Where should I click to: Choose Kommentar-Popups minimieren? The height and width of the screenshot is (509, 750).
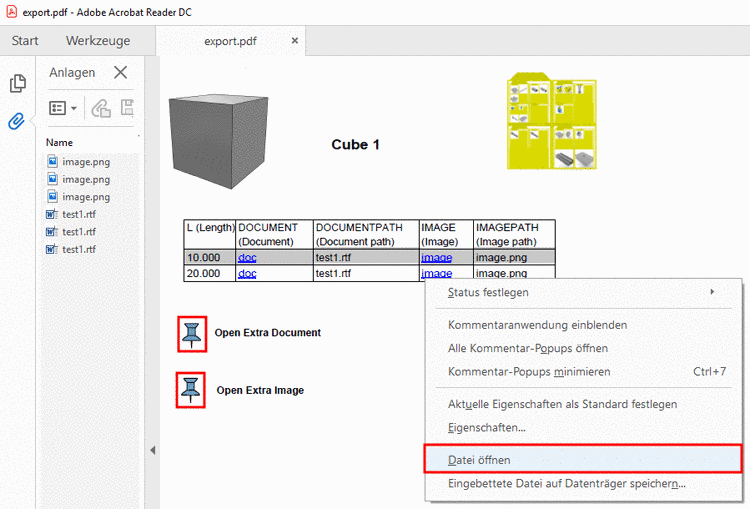coord(584,372)
